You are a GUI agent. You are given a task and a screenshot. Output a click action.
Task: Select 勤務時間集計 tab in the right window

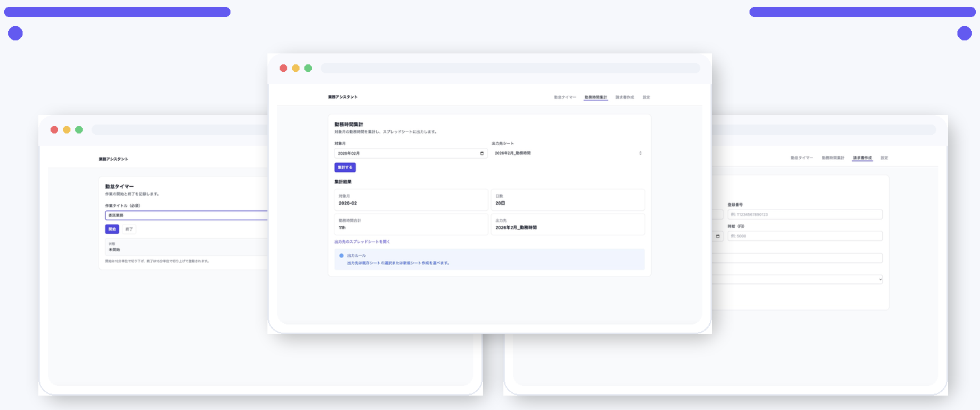(833, 158)
